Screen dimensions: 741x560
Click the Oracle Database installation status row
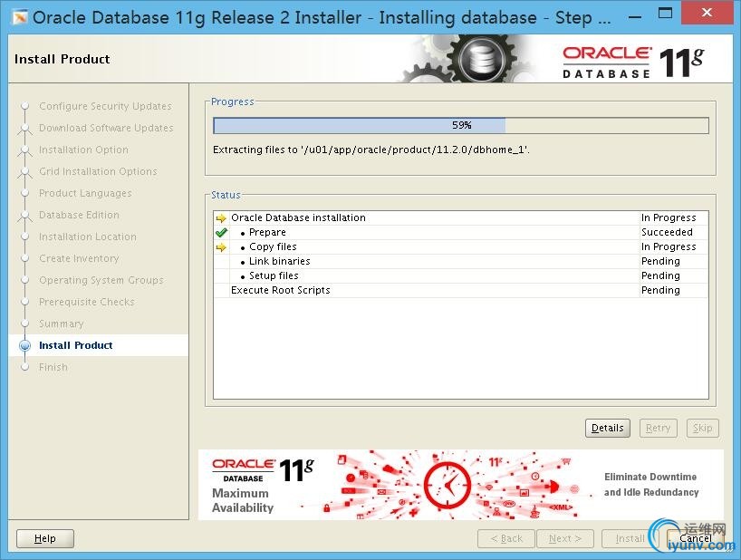tap(461, 217)
